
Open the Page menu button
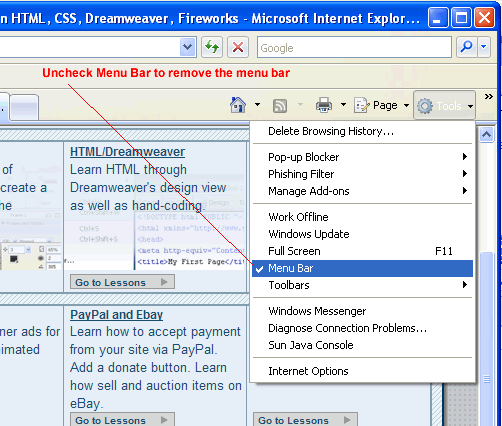pos(381,106)
